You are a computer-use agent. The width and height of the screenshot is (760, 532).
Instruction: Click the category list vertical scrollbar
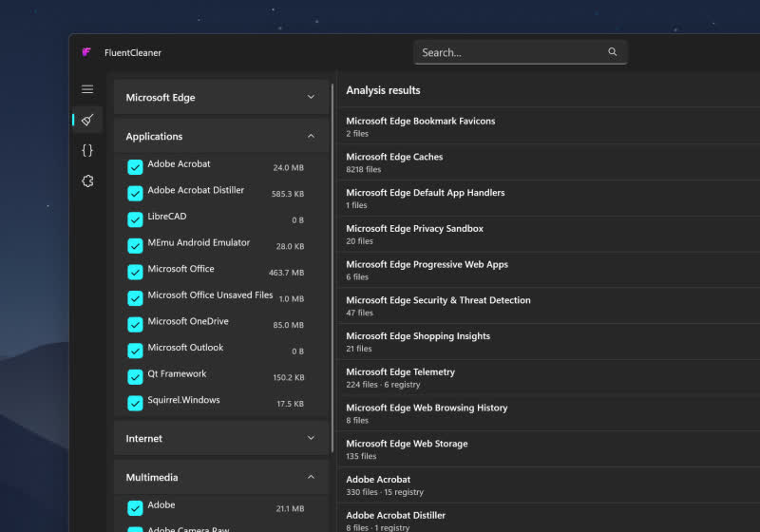click(x=332, y=268)
